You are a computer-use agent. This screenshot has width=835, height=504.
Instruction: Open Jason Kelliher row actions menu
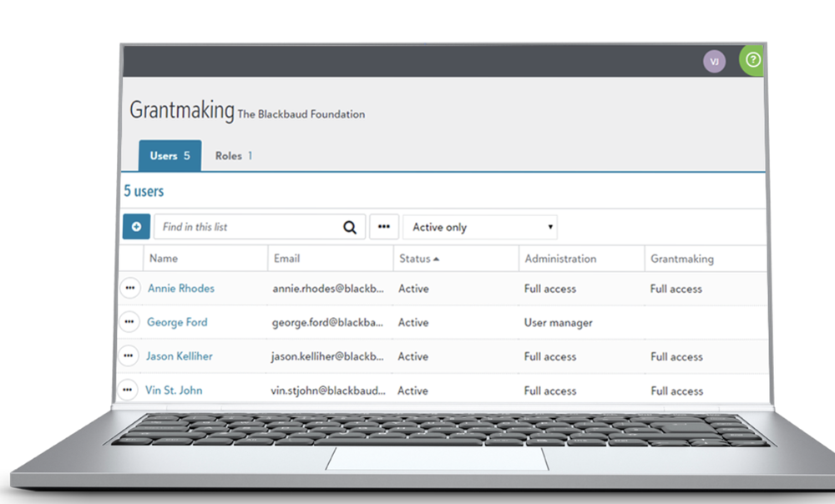(128, 356)
